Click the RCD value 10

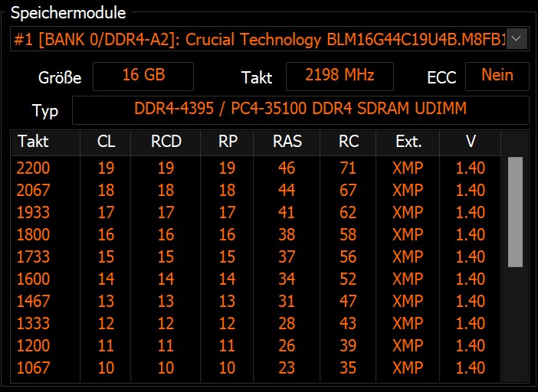(166, 367)
